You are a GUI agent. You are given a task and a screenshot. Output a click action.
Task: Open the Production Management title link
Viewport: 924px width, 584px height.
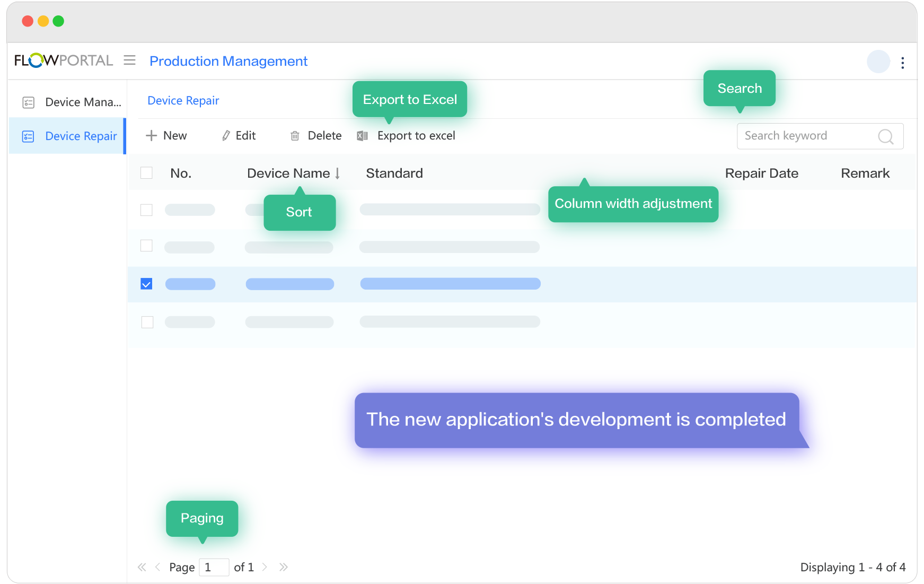(x=228, y=61)
